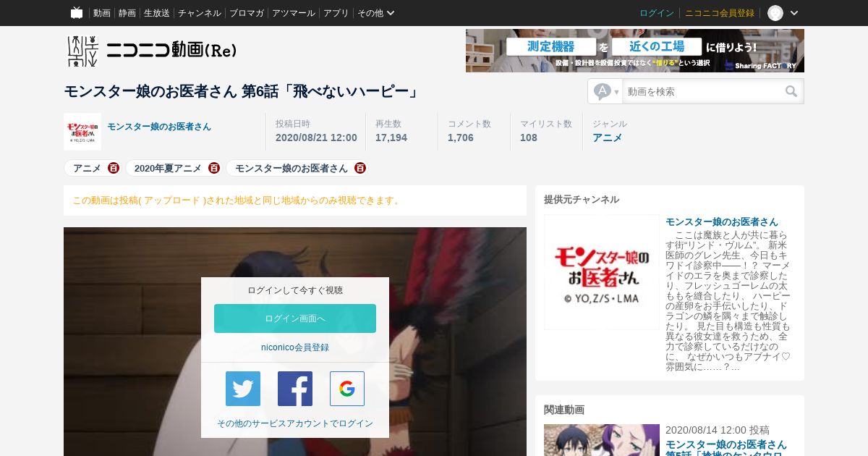Click the niconico TV icon in top bar

point(77,12)
